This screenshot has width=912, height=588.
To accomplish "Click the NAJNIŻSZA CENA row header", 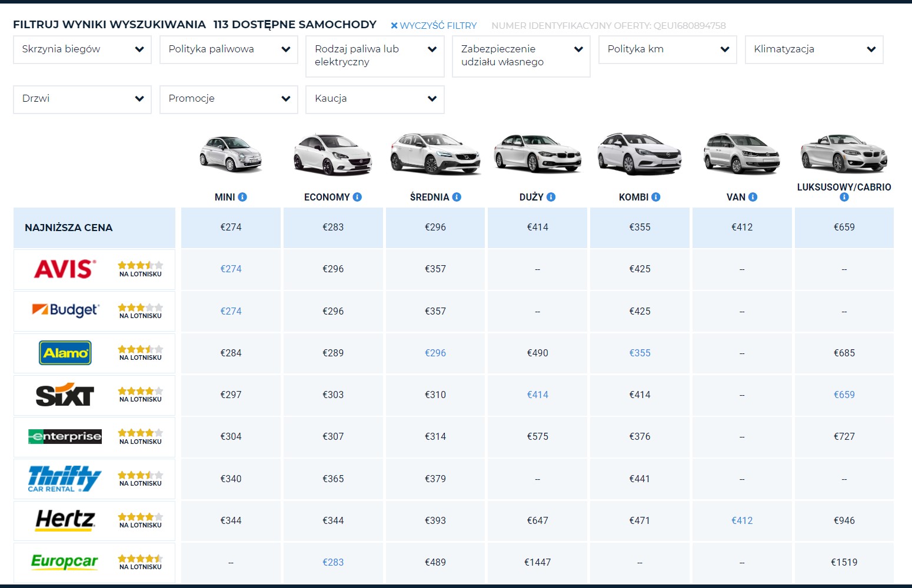I will click(x=94, y=228).
